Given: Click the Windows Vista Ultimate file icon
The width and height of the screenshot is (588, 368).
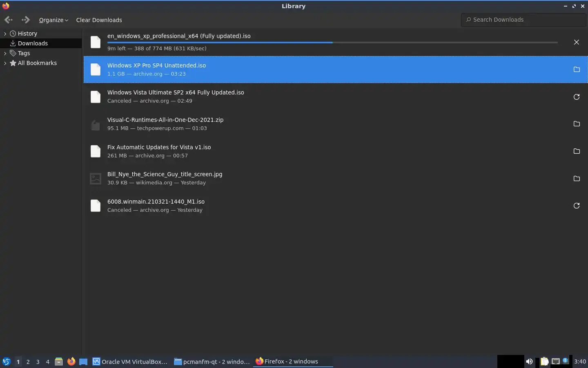Looking at the screenshot, I should 96,97.
